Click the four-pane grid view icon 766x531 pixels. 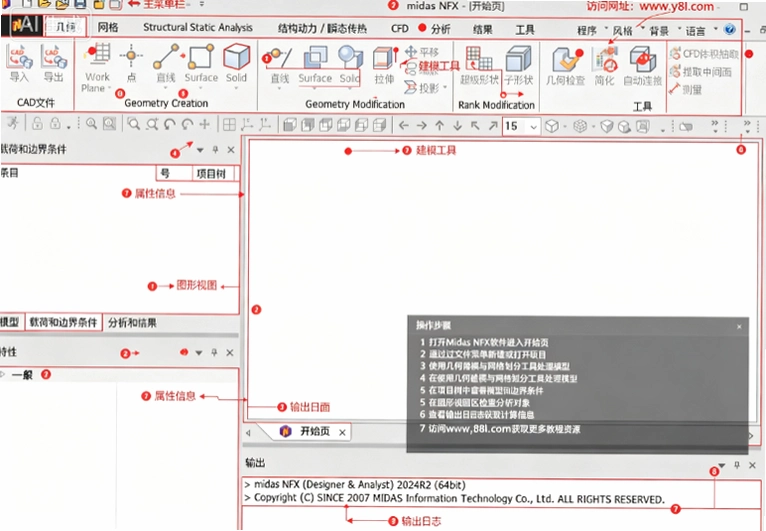(229, 125)
